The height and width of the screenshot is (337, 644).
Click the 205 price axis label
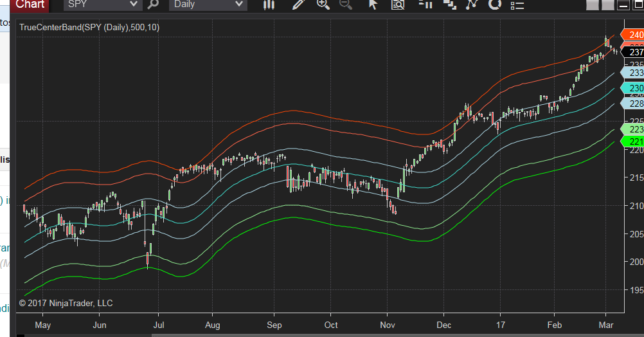coord(636,234)
